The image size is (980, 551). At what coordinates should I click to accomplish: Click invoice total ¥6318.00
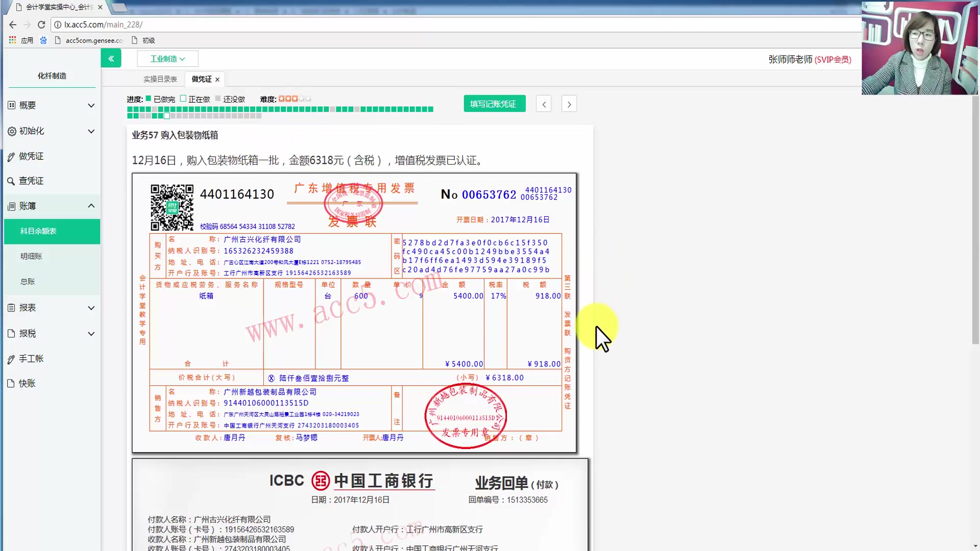point(505,378)
